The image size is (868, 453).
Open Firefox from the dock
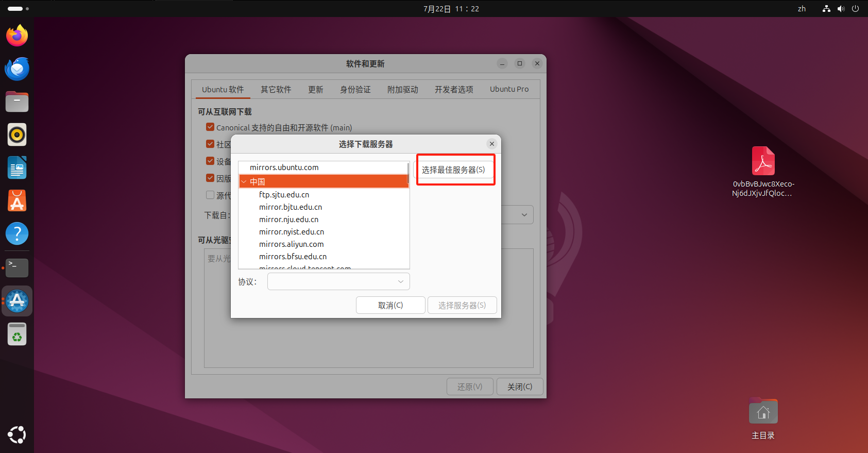click(x=17, y=36)
